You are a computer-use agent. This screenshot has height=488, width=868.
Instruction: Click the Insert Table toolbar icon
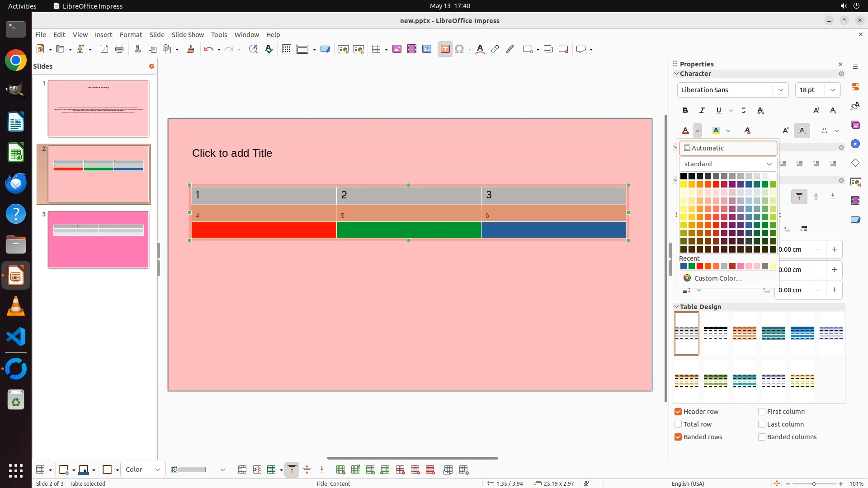(376, 49)
